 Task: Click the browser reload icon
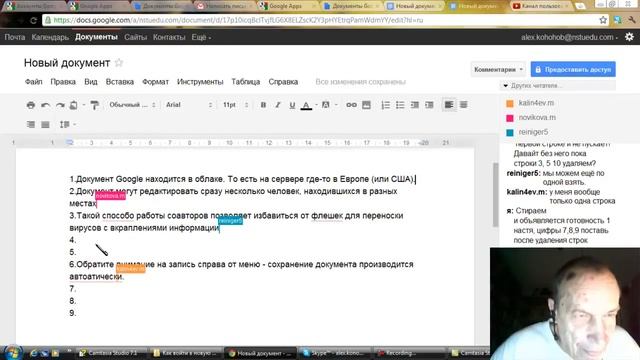(x=33, y=20)
